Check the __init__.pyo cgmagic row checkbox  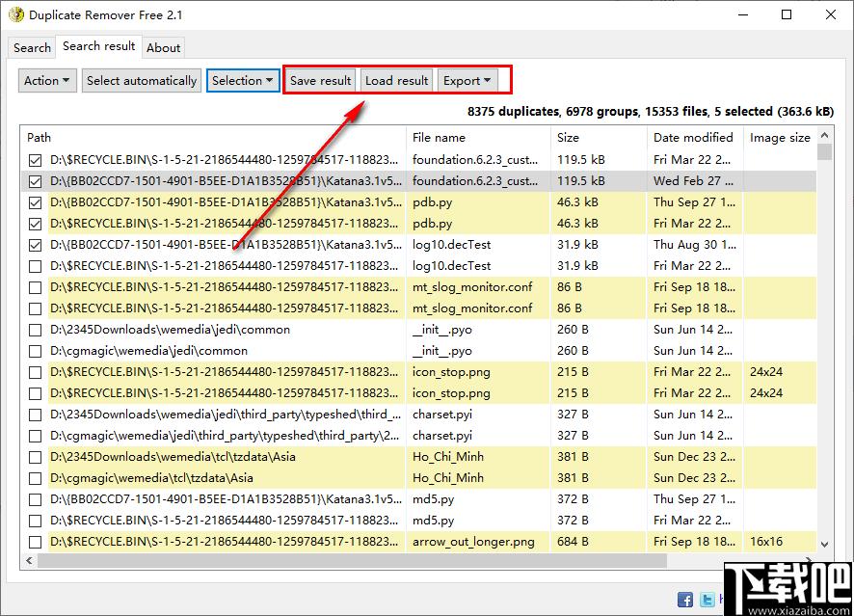coord(36,351)
